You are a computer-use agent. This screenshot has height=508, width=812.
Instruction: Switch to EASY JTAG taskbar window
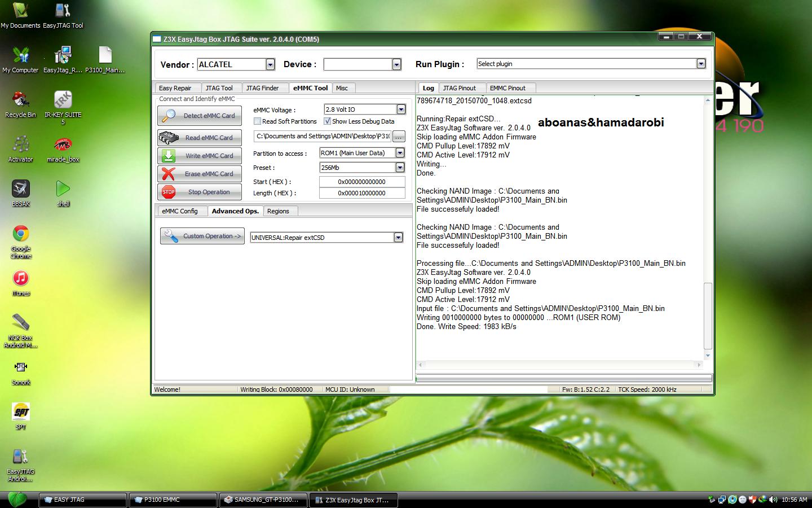83,500
